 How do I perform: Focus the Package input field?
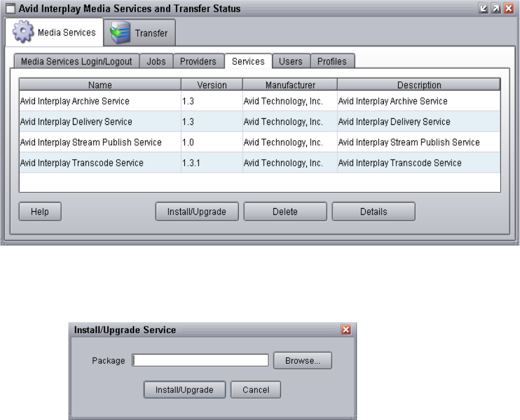point(200,361)
